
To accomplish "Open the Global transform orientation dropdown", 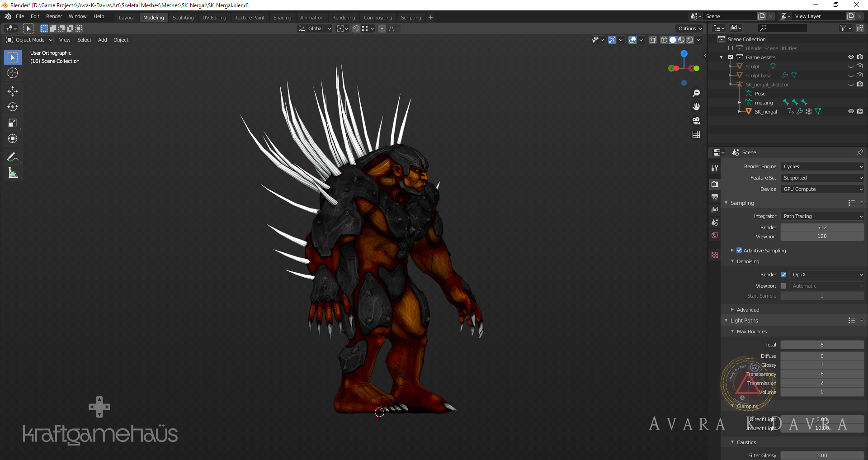I will tap(315, 28).
